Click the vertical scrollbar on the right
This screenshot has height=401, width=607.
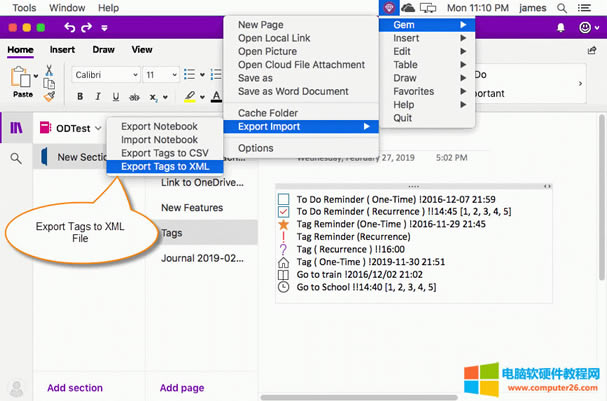click(601, 197)
